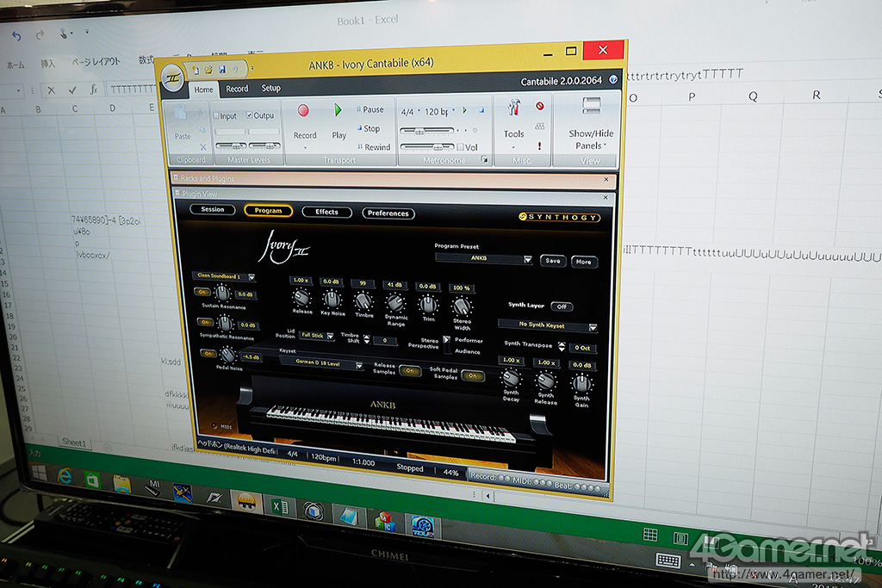Toggle the Sympathetic Resonance On button

coord(205,322)
